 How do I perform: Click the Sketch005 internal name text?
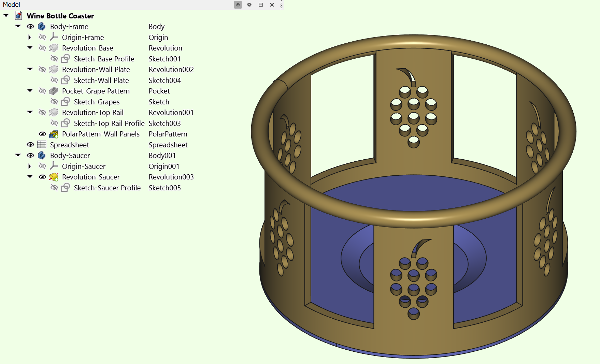pos(165,188)
